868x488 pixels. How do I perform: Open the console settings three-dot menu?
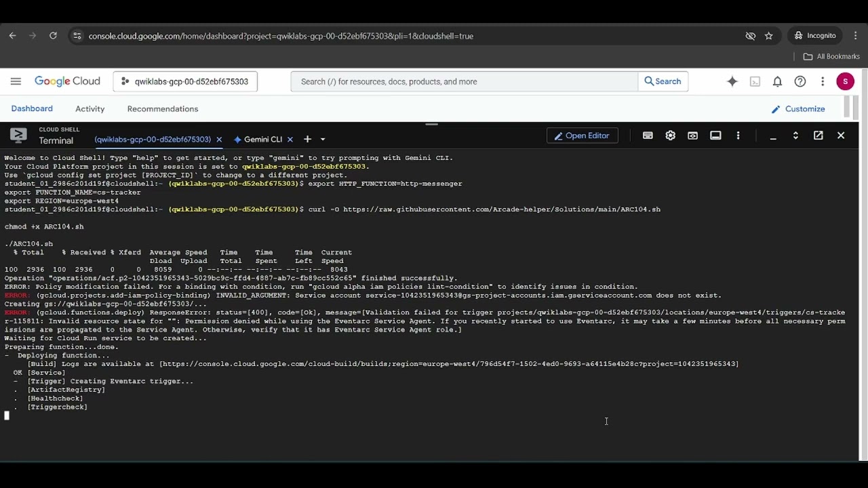click(x=823, y=81)
